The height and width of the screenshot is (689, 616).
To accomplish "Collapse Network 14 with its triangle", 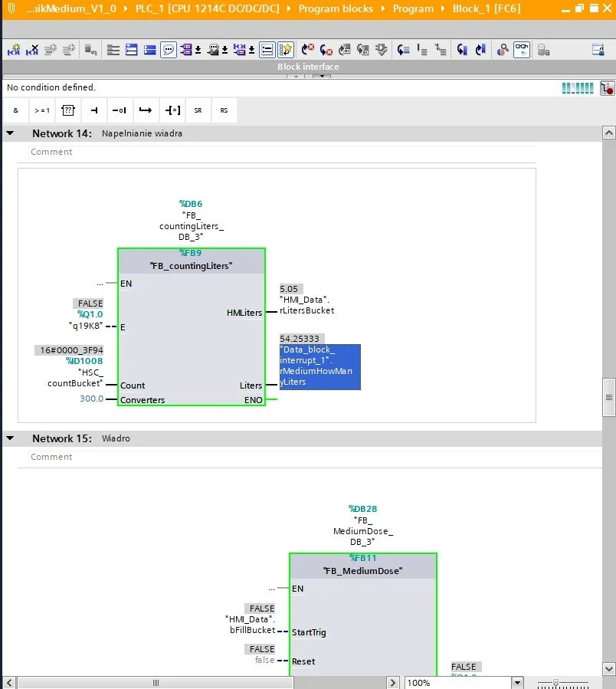I will (x=10, y=133).
